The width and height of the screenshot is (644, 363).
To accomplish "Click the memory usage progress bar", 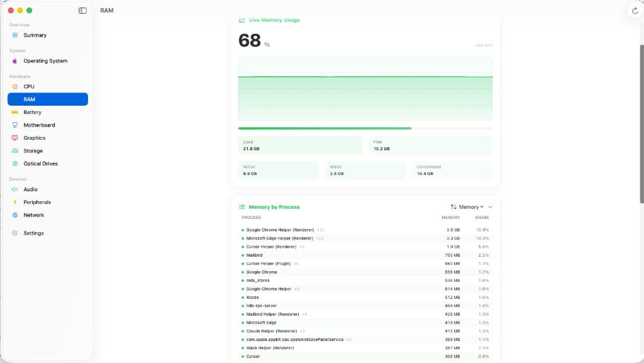I will pos(365,128).
